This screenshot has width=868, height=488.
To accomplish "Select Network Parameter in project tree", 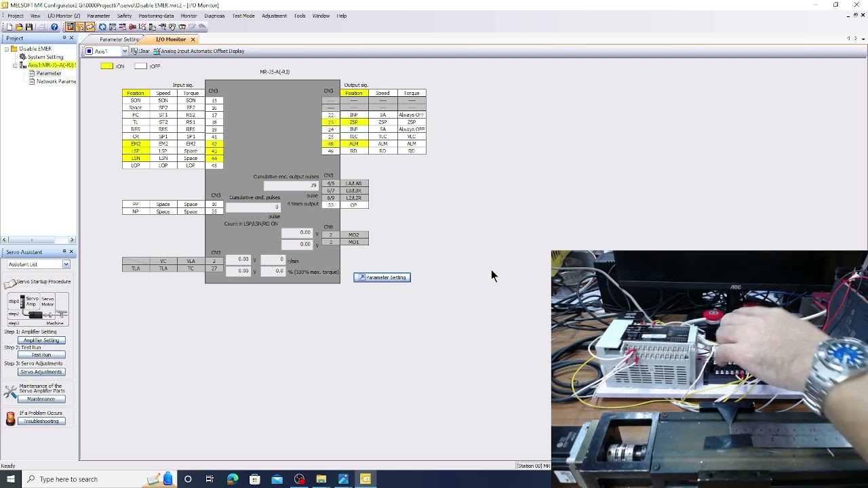I will pos(56,81).
